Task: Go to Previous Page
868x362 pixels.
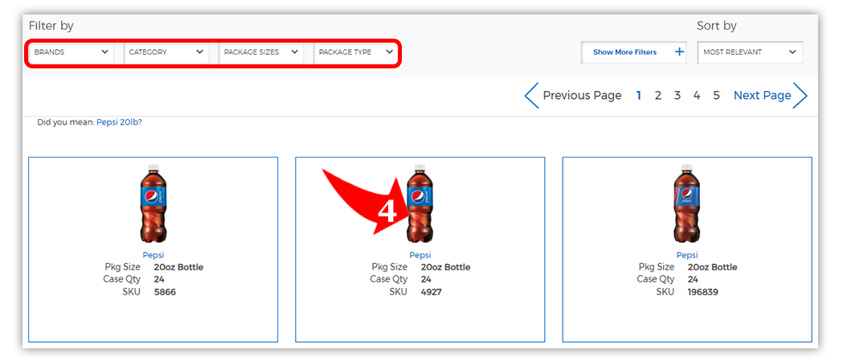Action: click(573, 96)
